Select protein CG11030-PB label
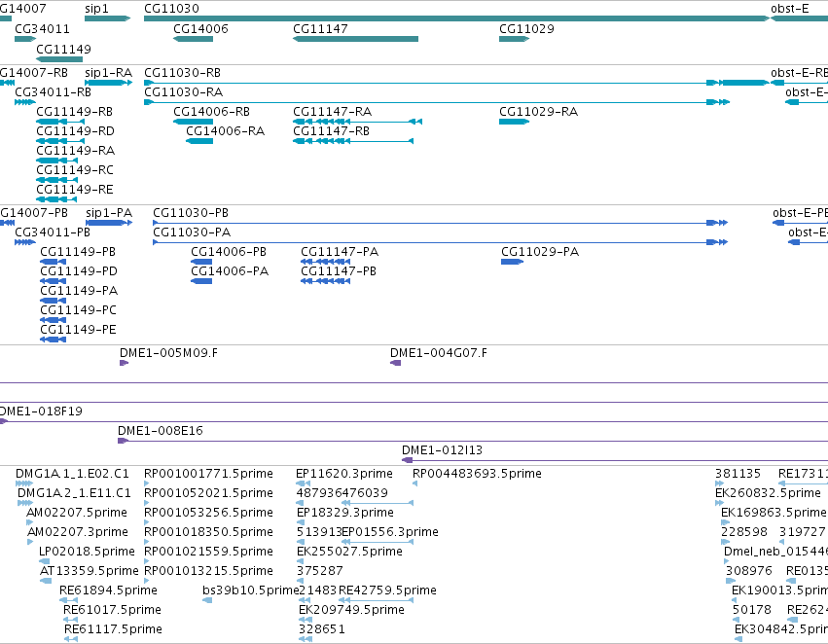Screen dimensions: 828x644 (x=191, y=213)
